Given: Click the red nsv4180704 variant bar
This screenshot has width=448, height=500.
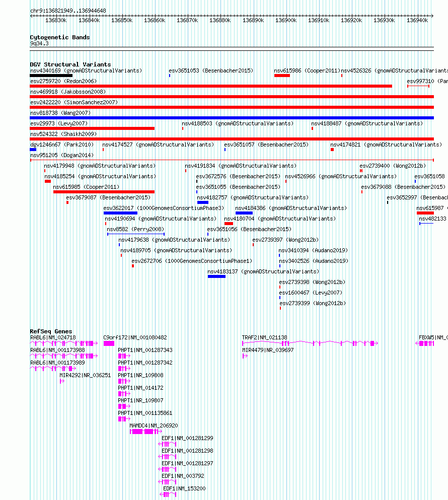Looking at the screenshot, I should [229, 224].
